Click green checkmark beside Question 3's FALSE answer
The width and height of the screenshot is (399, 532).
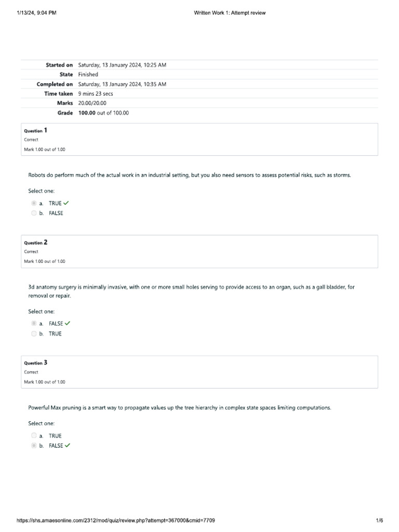(68, 445)
